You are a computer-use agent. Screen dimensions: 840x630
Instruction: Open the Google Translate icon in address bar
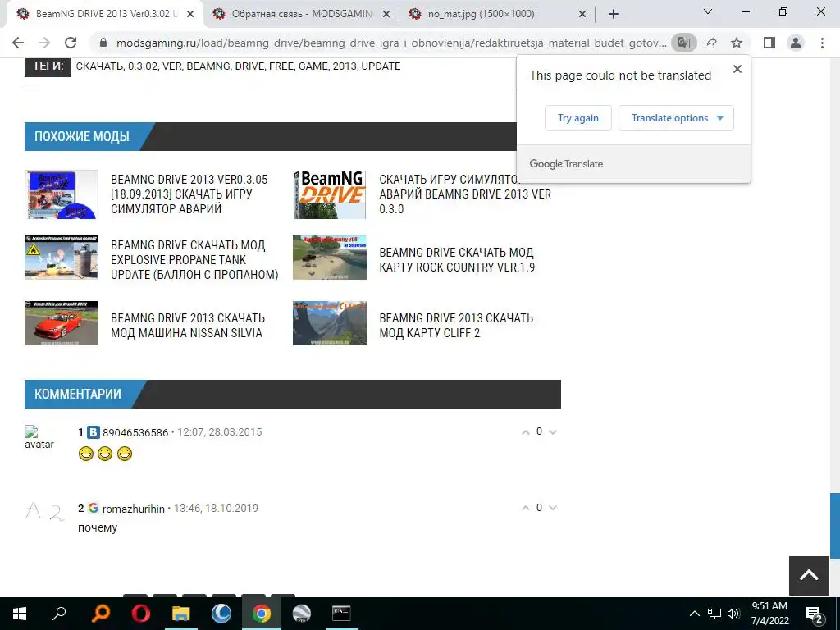pos(683,43)
